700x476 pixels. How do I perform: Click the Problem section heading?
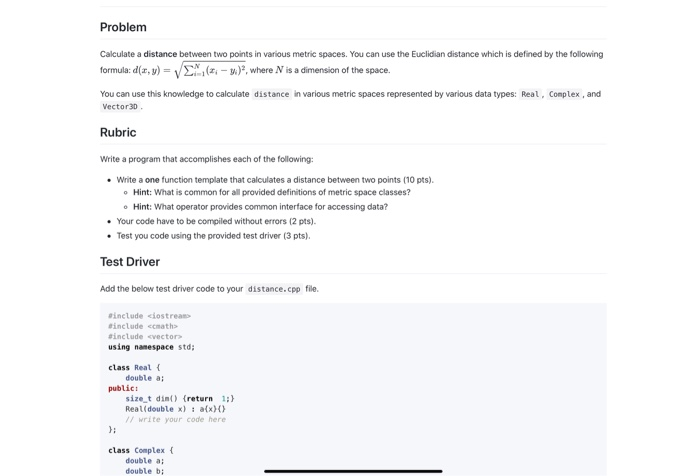(x=123, y=27)
